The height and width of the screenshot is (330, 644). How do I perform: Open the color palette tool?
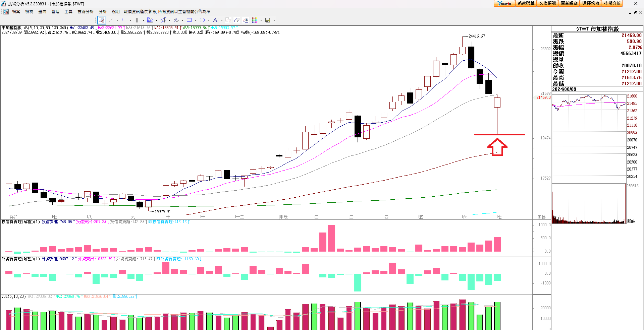[255, 20]
